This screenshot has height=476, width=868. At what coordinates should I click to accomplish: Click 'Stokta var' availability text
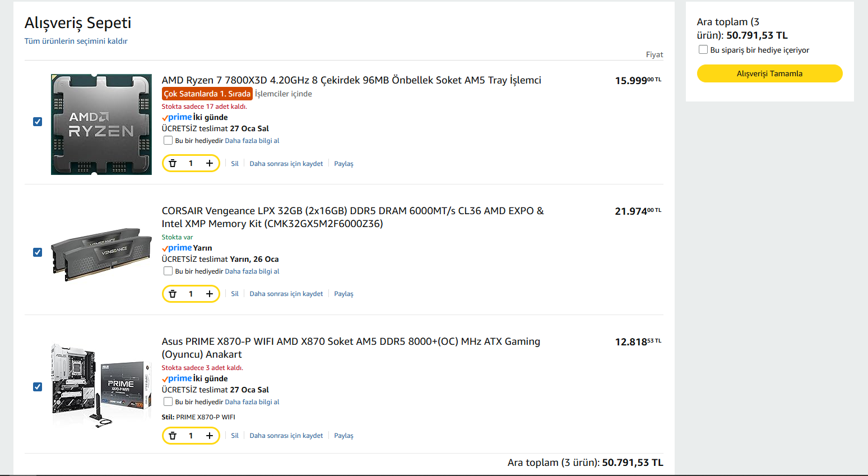[177, 237]
